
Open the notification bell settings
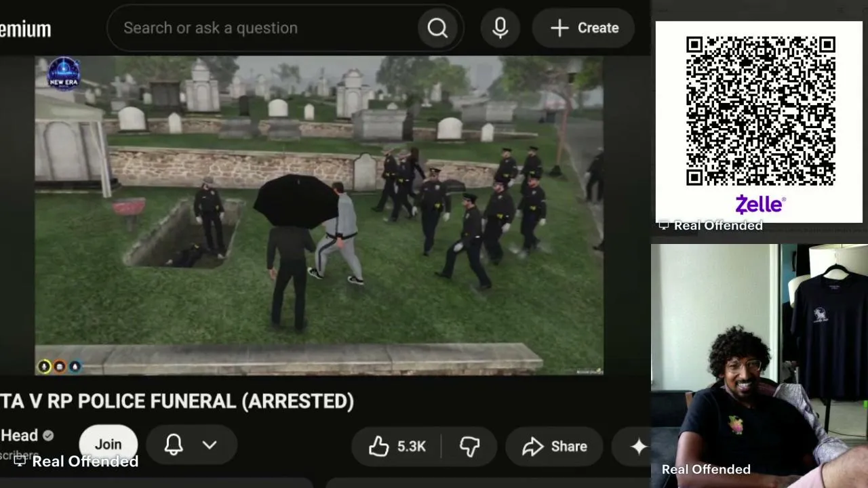[174, 445]
